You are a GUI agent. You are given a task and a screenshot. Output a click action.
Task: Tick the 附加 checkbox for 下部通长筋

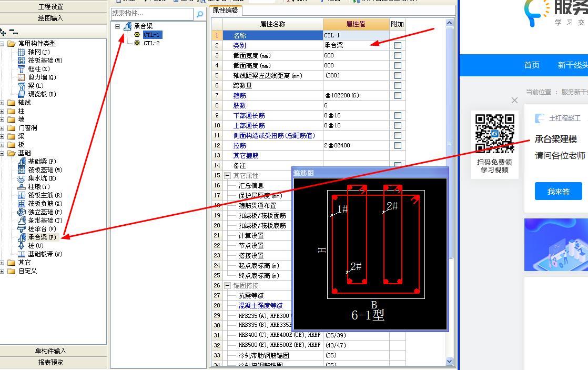click(398, 116)
